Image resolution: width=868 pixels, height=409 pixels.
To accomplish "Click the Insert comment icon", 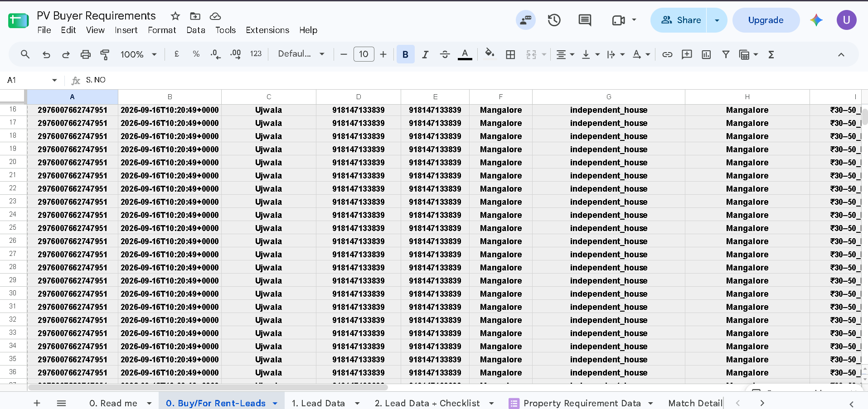I will tap(687, 54).
